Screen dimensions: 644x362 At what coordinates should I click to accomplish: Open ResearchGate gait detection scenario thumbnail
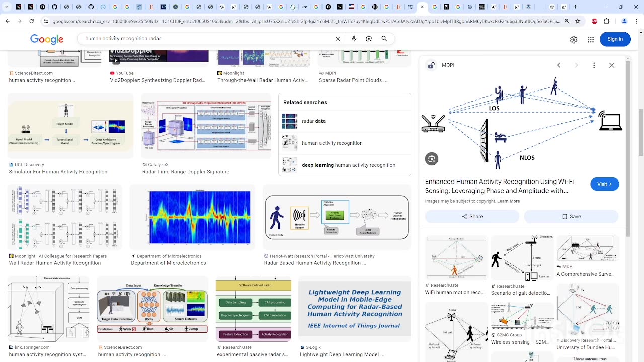click(x=522, y=257)
